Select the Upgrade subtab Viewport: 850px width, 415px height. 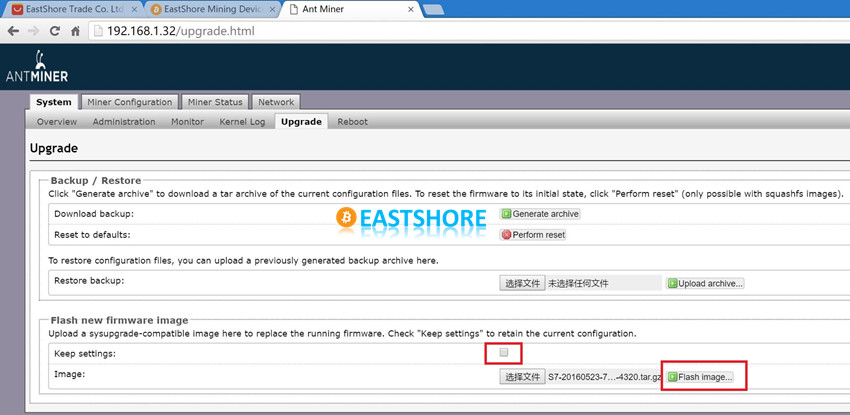(301, 122)
